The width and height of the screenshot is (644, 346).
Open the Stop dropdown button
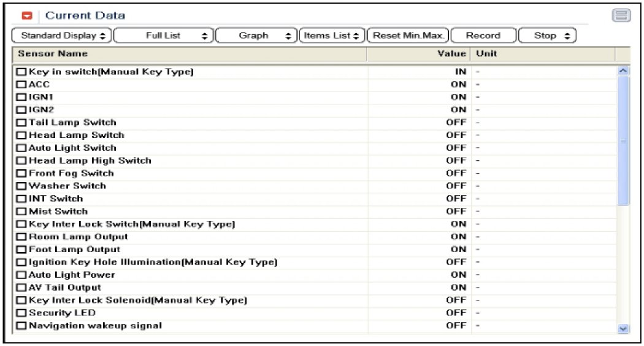(x=546, y=36)
